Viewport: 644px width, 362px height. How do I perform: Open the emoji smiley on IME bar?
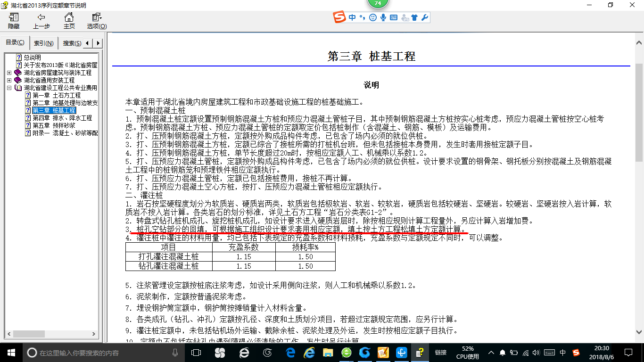(x=373, y=17)
